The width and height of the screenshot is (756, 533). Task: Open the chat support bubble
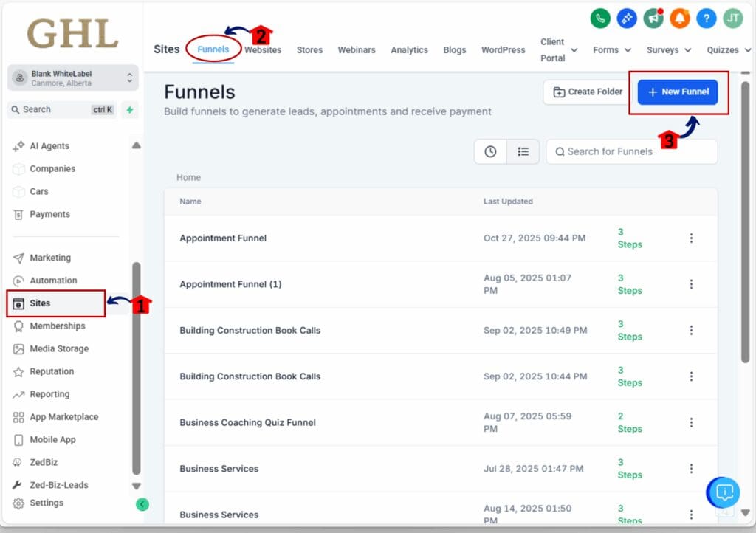point(724,492)
